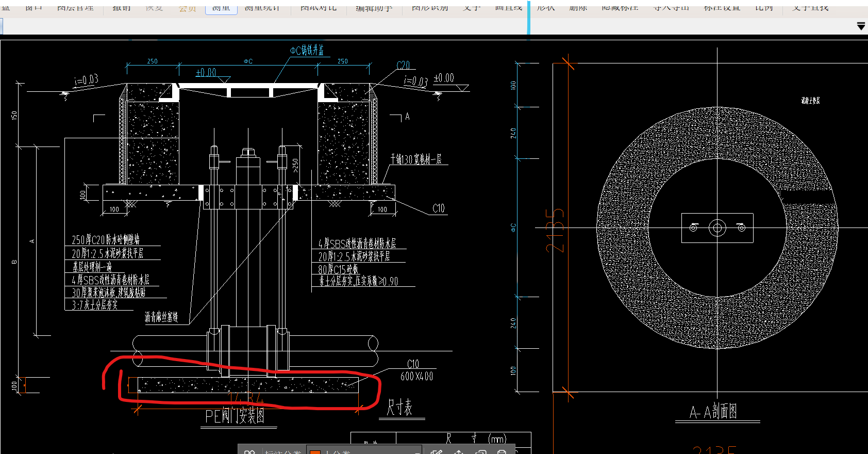Click the section mark A beside the right wall
The width and height of the screenshot is (868, 454).
pyautogui.click(x=407, y=117)
